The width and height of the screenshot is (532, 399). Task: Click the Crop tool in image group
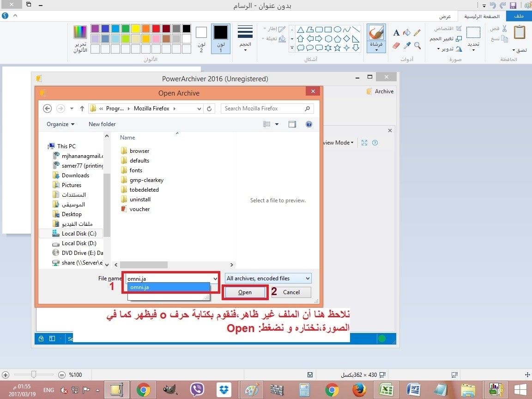447,29
